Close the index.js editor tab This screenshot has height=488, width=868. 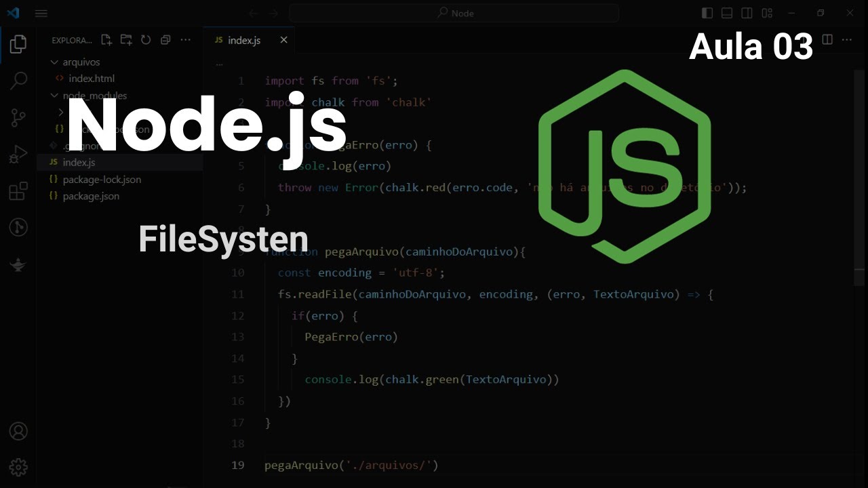(284, 40)
